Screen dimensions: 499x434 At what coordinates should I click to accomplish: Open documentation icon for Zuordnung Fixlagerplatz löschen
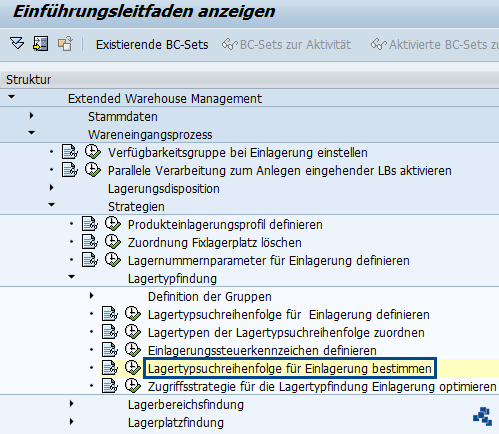[x=90, y=242]
